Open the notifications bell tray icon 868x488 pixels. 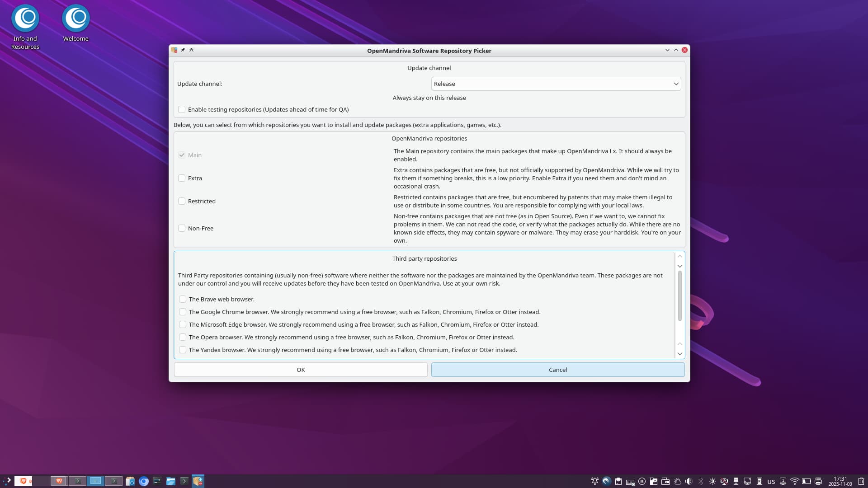pyautogui.click(x=595, y=481)
